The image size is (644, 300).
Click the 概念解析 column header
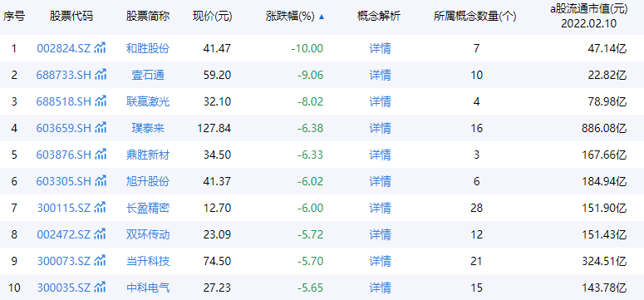pyautogui.click(x=379, y=17)
